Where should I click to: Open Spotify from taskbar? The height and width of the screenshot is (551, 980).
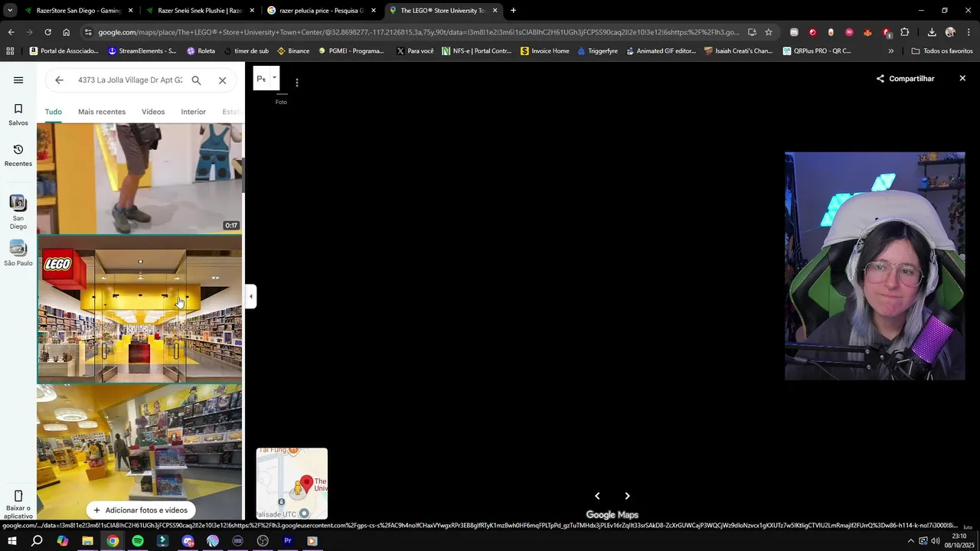click(138, 541)
